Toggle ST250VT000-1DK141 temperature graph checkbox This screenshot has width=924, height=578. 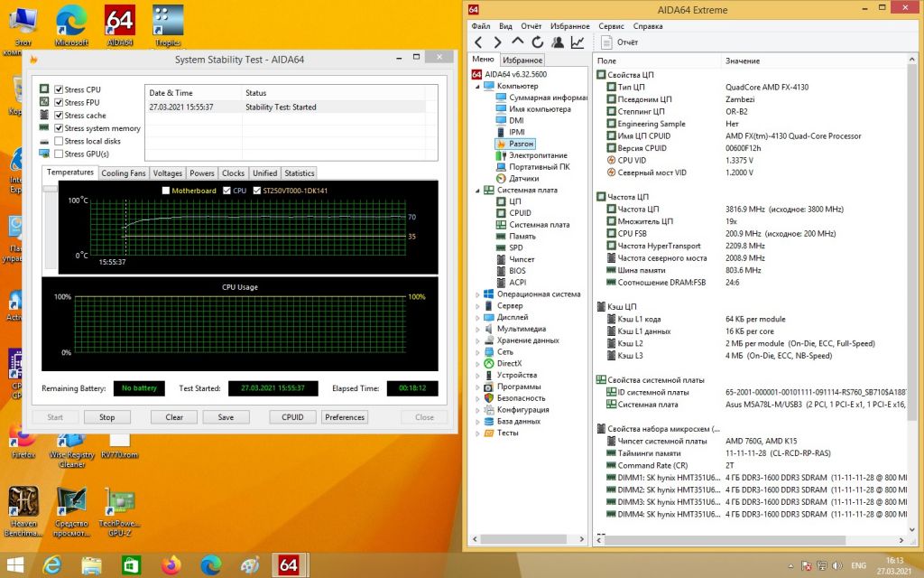point(257,191)
